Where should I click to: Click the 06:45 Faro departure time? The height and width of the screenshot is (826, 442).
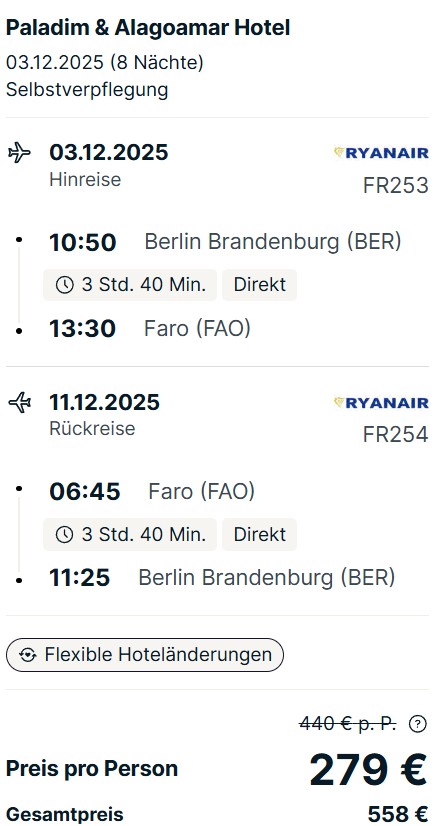click(x=85, y=492)
